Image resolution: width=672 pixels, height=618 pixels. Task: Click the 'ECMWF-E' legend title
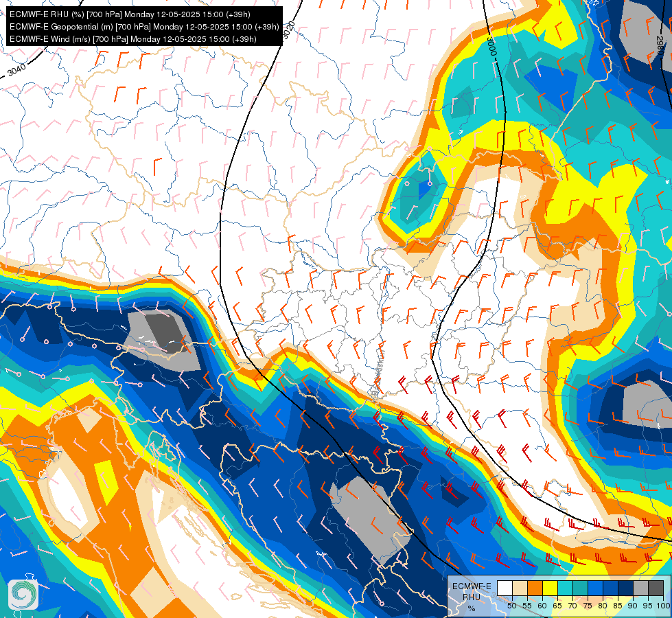pos(472,586)
